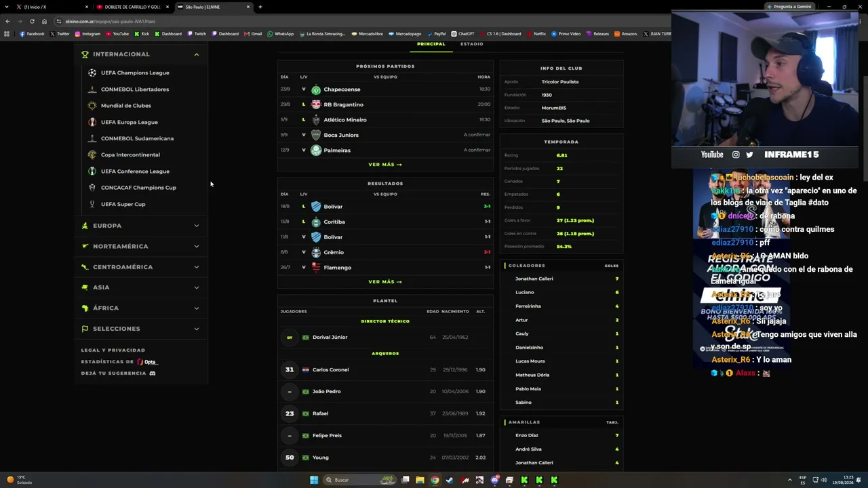868x488 pixels.
Task: Click the Opta logo in the sidebar
Action: [x=147, y=362]
